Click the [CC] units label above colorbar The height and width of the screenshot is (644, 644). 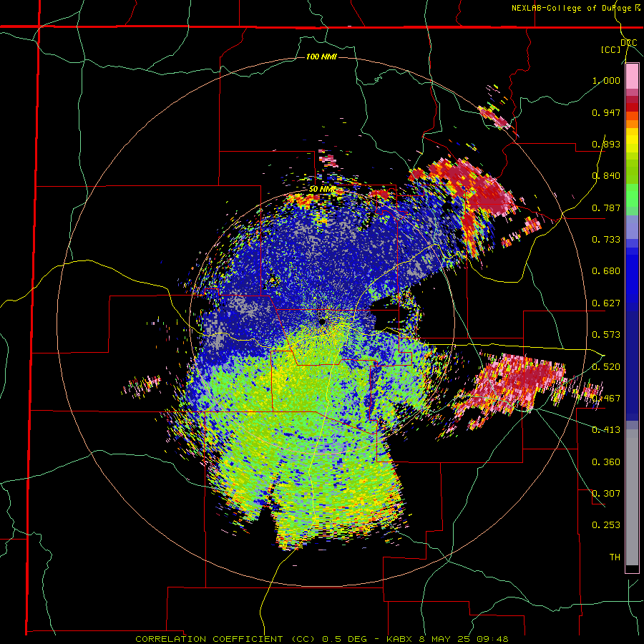tap(610, 50)
